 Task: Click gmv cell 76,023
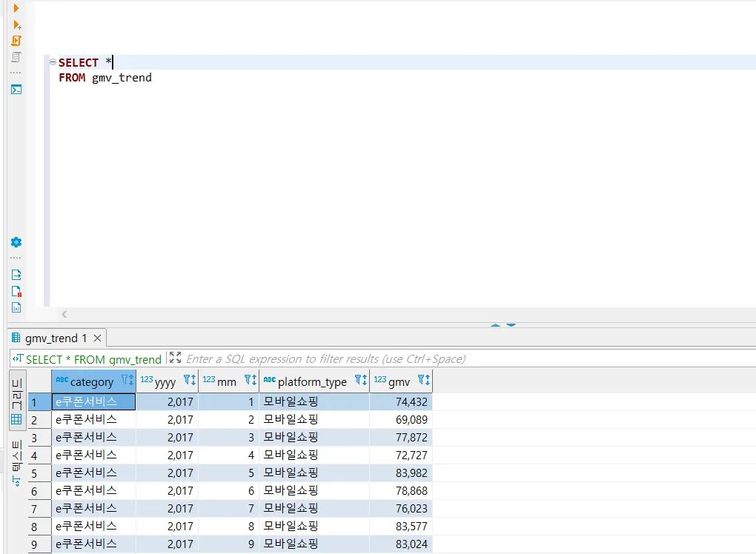tap(401, 509)
